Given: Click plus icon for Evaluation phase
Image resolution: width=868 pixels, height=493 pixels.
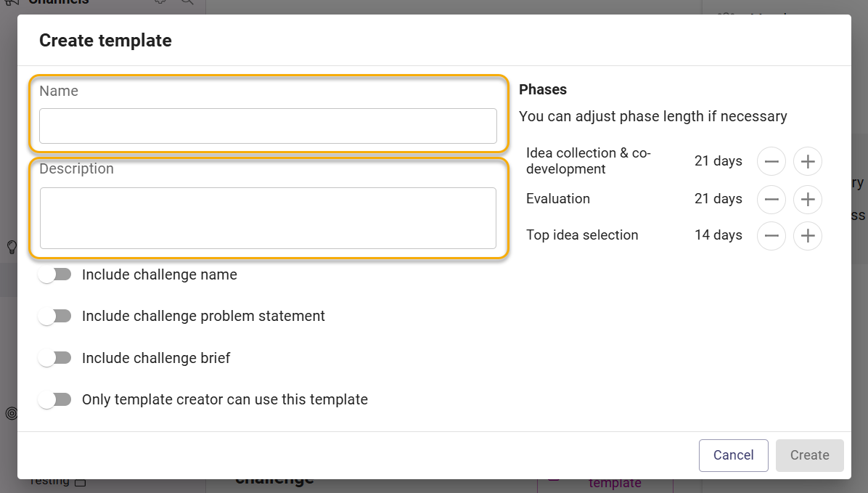Looking at the screenshot, I should [808, 199].
